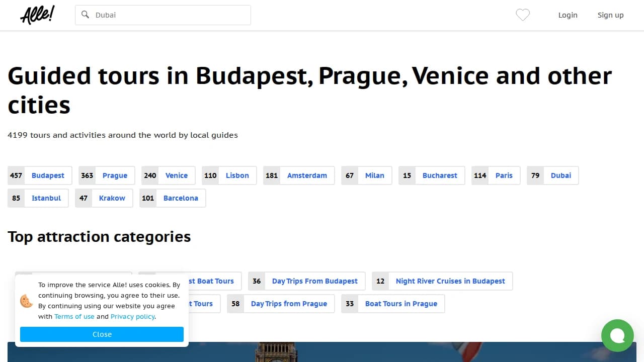View Day Trips from Prague
644x362 pixels.
[289, 304]
